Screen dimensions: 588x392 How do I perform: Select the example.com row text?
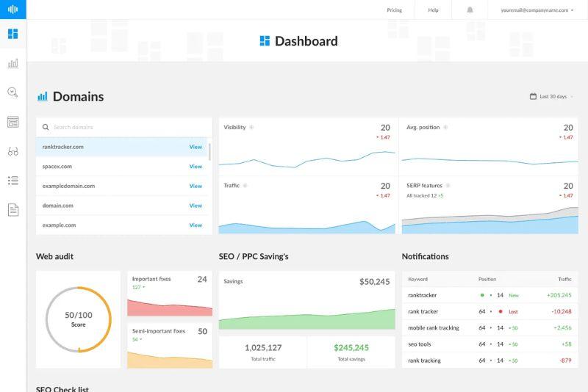[x=60, y=225]
